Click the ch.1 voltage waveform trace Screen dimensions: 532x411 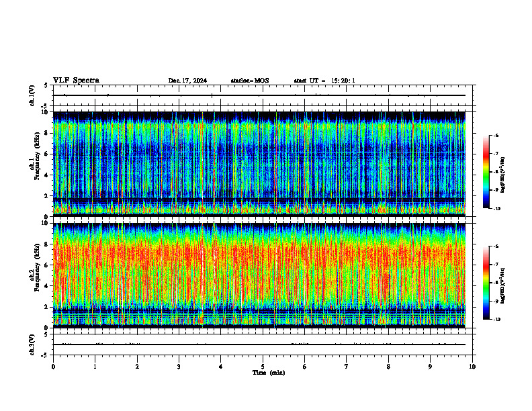259,95
